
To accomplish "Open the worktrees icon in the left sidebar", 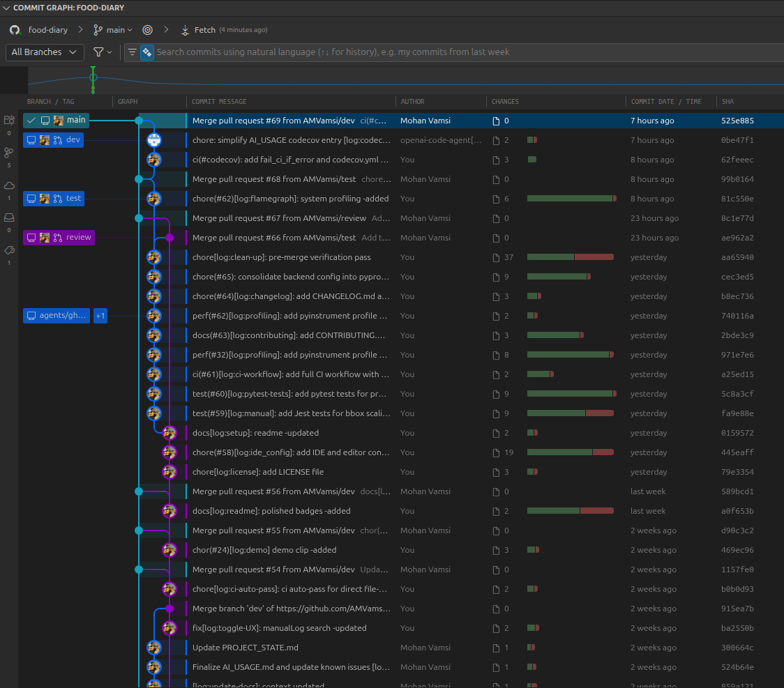I will 9,120.
